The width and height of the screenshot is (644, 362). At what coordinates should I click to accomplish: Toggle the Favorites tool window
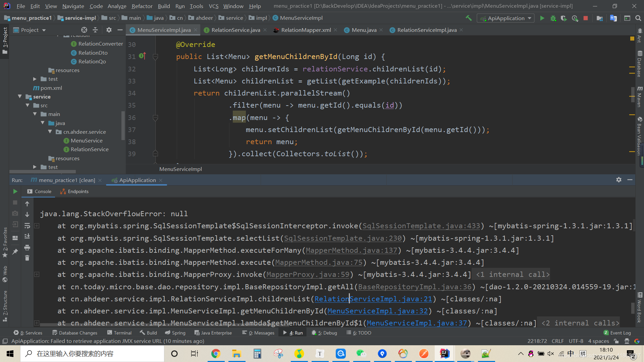point(5,242)
